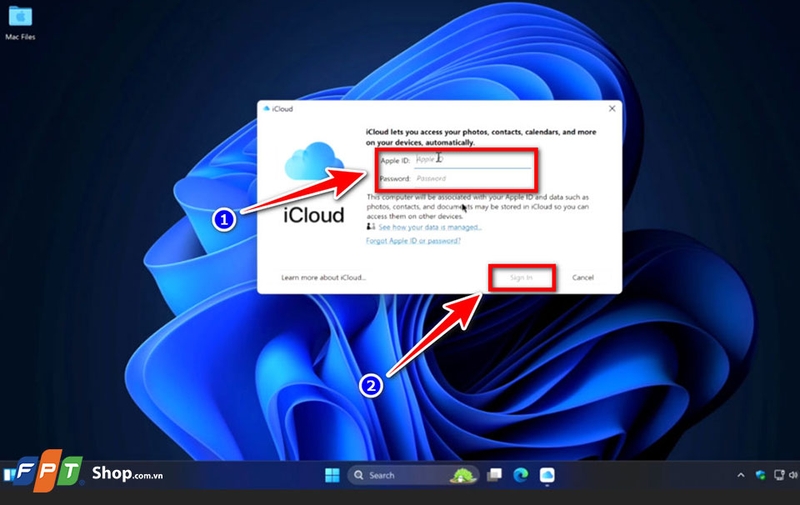Select the iCloud app in the taskbar

[547, 475]
